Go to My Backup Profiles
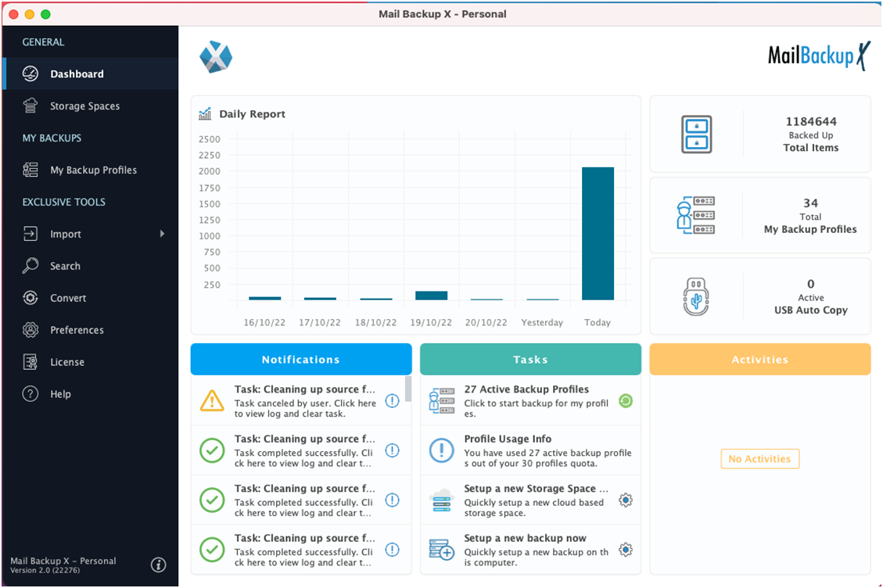Screen dimensions: 883x588 91,170
